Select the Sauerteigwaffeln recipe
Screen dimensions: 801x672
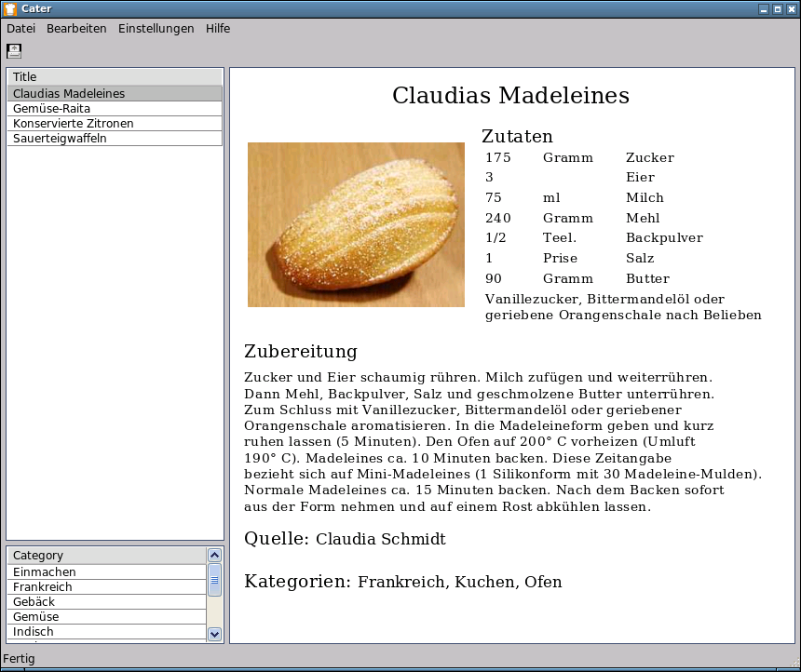point(60,139)
